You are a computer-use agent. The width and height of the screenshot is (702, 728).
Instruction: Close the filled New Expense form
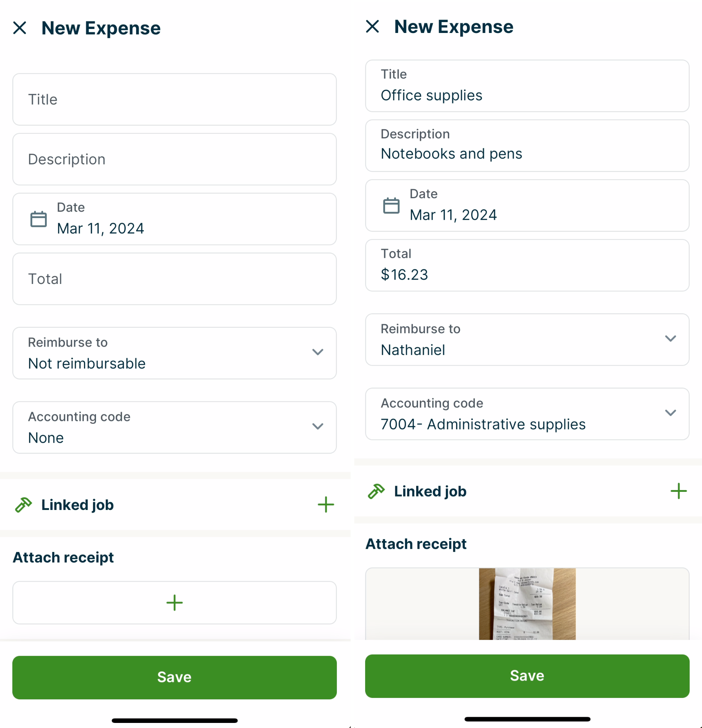tap(372, 26)
